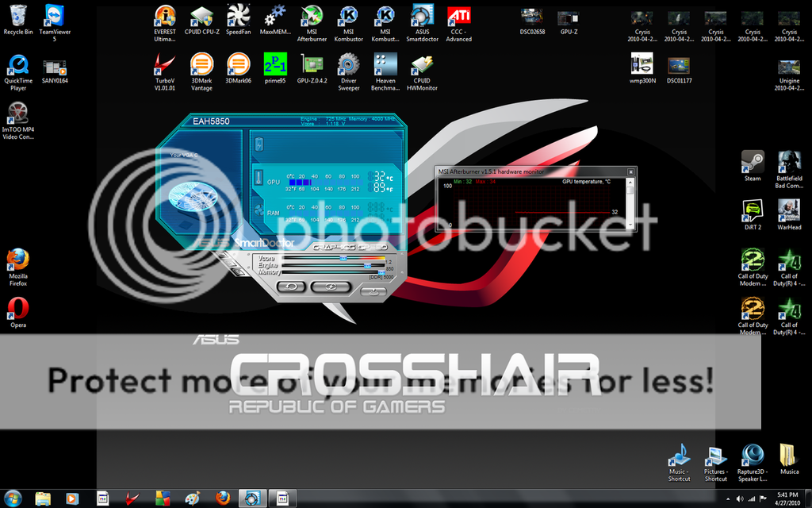Image resolution: width=812 pixels, height=508 pixels.
Task: Launch Battlefield Bad Company shortcut
Action: tap(789, 169)
